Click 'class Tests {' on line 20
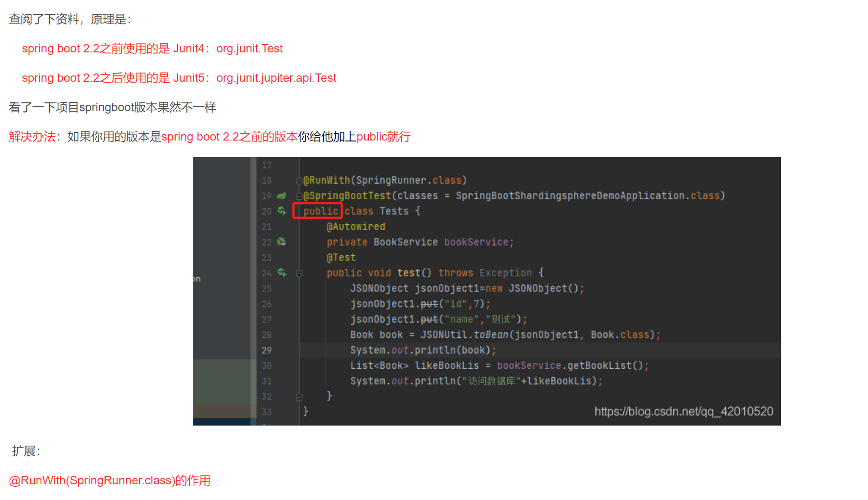The height and width of the screenshot is (500, 868). 382,211
